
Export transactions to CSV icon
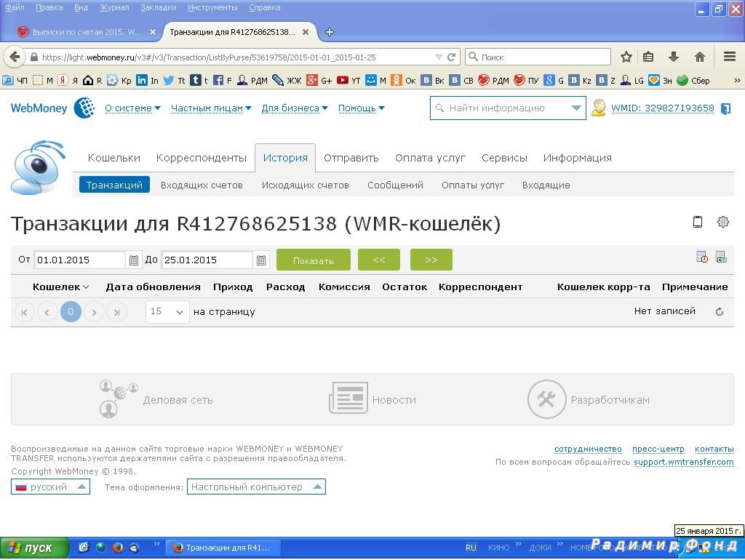(x=721, y=257)
